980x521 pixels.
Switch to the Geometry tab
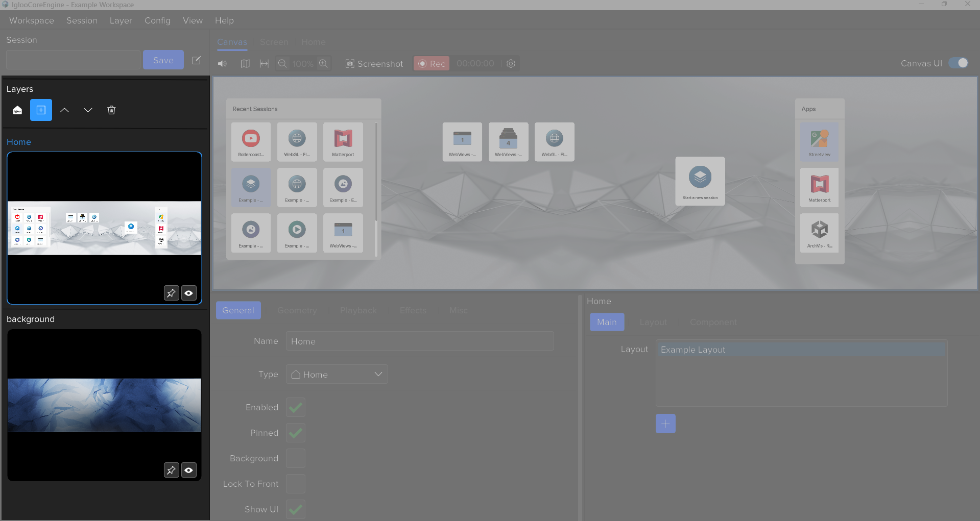[297, 310]
